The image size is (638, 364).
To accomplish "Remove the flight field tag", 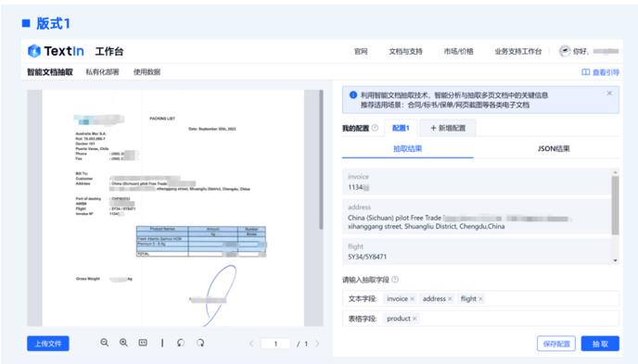I will [x=480, y=299].
